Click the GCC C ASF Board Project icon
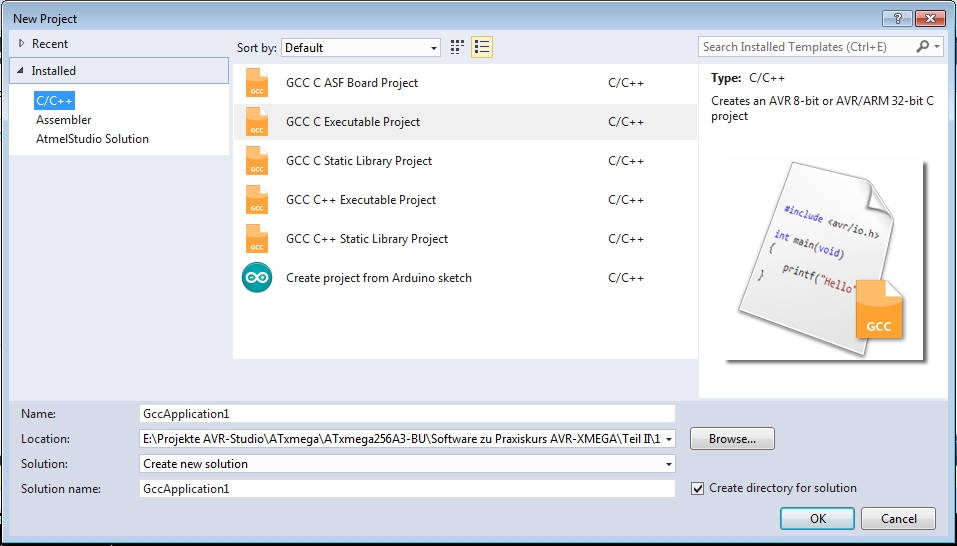957x546 pixels. 257,82
